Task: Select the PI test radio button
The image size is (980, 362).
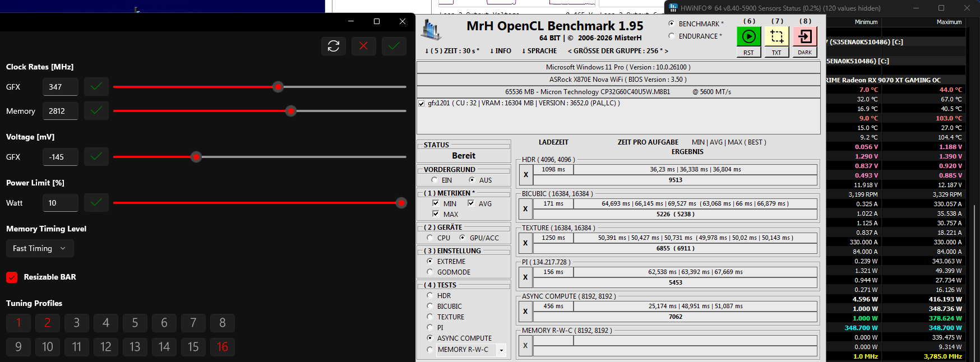Action: coord(430,327)
